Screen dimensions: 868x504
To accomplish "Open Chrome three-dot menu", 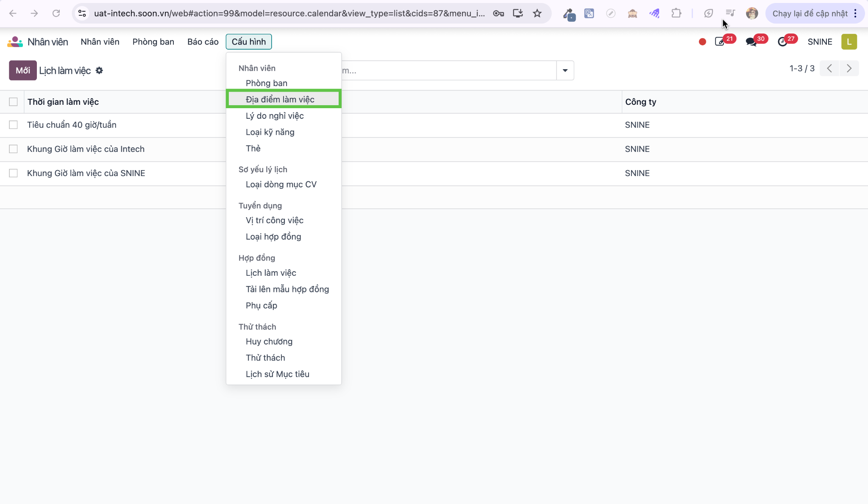I will click(855, 14).
